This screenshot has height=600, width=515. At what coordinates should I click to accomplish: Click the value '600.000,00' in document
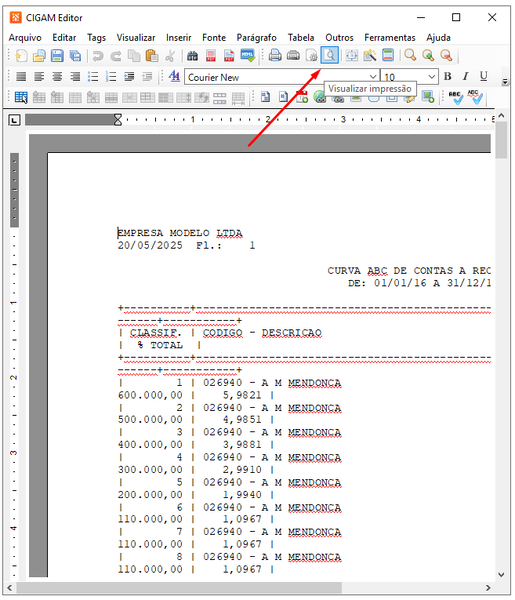150,395
